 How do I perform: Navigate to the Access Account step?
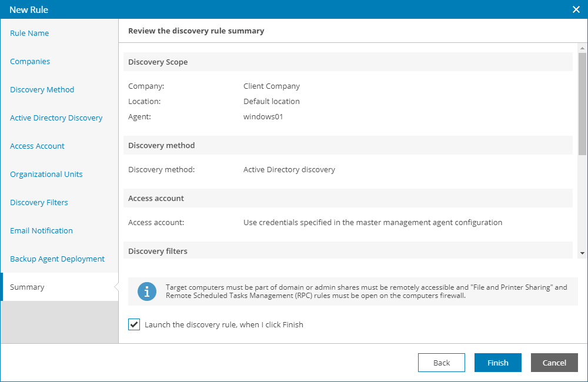pyautogui.click(x=38, y=146)
